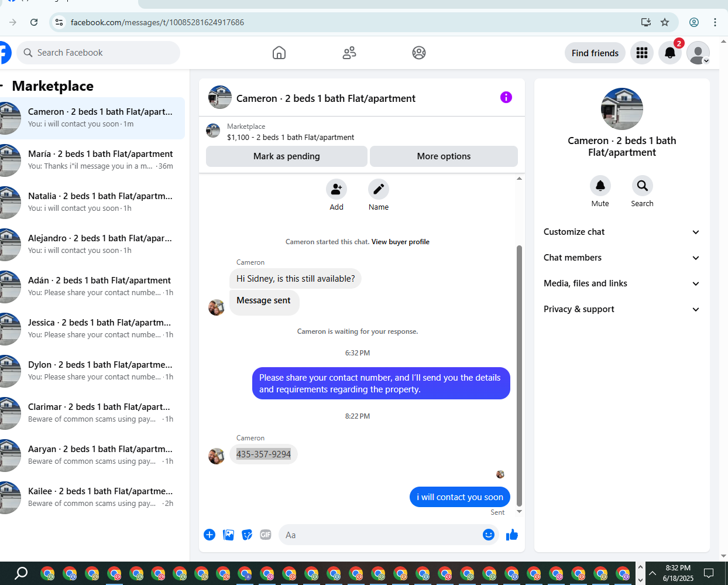Open Adán conversation in chat list
The height and width of the screenshot is (585, 728).
pyautogui.click(x=92, y=286)
